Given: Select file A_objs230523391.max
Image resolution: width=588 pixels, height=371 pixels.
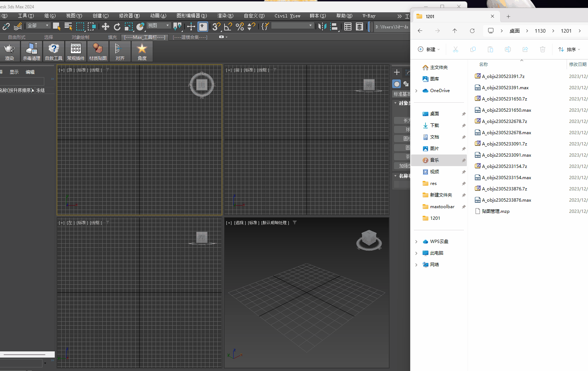Looking at the screenshot, I should pyautogui.click(x=505, y=88).
